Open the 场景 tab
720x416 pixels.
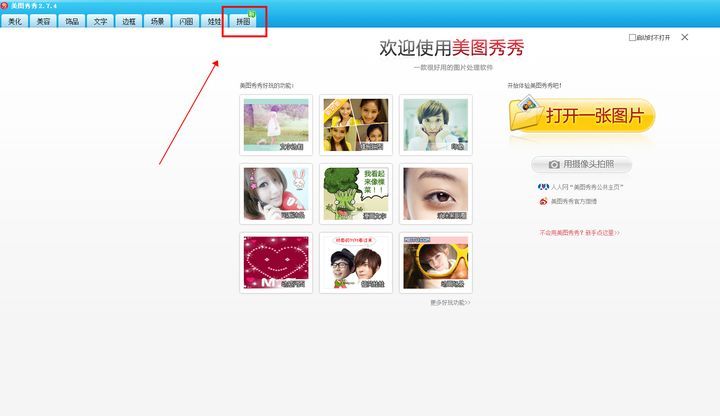point(157,21)
